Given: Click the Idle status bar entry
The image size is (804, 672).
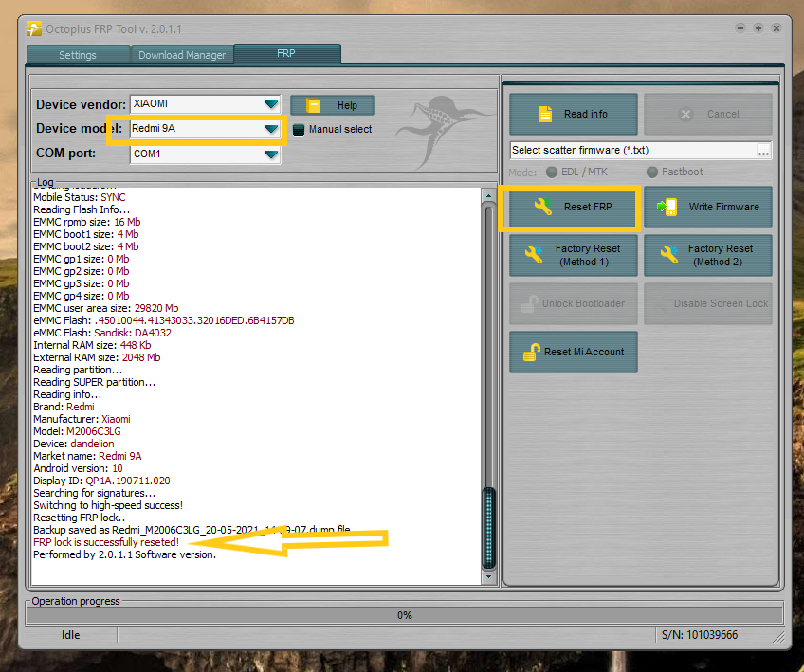Looking at the screenshot, I should click(x=71, y=635).
